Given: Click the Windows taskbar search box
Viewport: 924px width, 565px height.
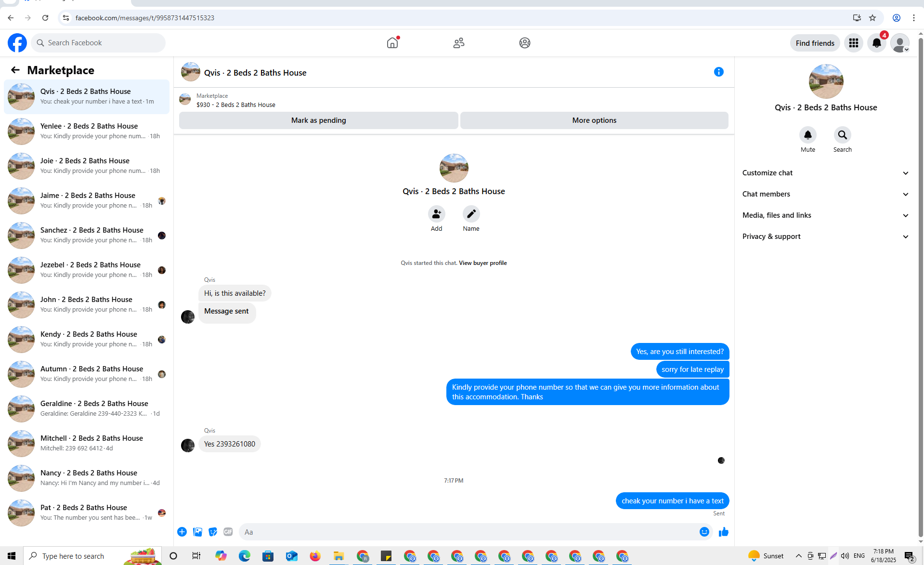Looking at the screenshot, I should 92,556.
